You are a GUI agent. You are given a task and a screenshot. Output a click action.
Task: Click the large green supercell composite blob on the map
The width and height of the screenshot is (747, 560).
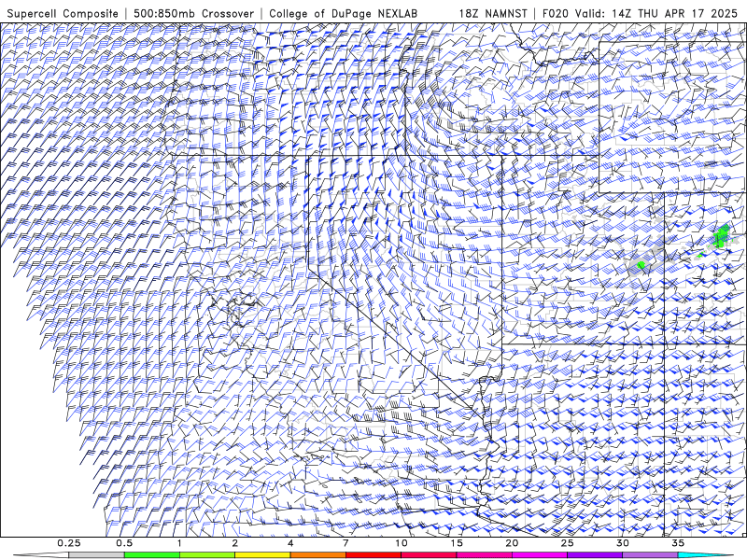722,236
